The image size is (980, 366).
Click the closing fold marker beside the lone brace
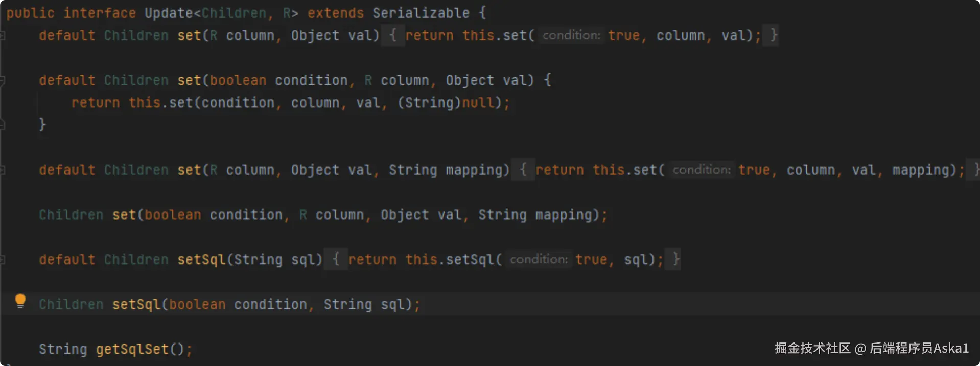[x=3, y=124]
